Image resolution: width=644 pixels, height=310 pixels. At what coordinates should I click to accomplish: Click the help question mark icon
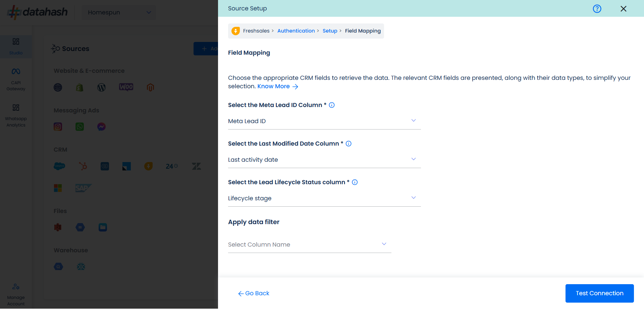tap(597, 9)
